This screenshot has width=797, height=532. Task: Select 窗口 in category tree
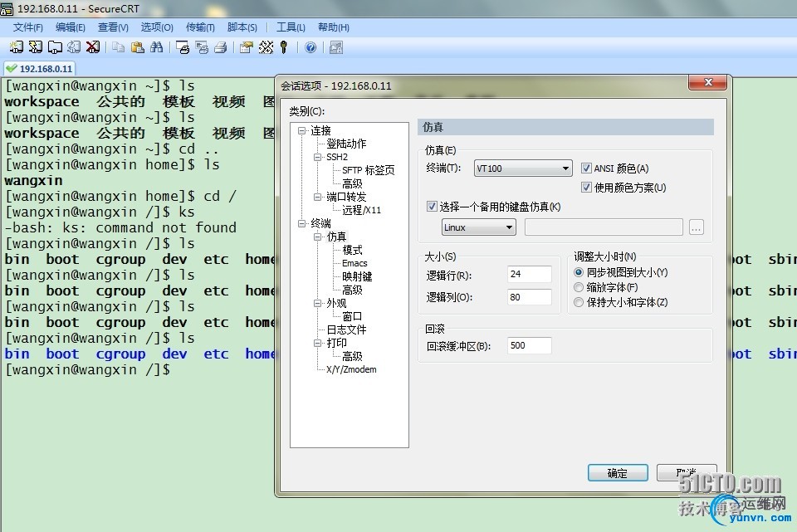pos(352,316)
